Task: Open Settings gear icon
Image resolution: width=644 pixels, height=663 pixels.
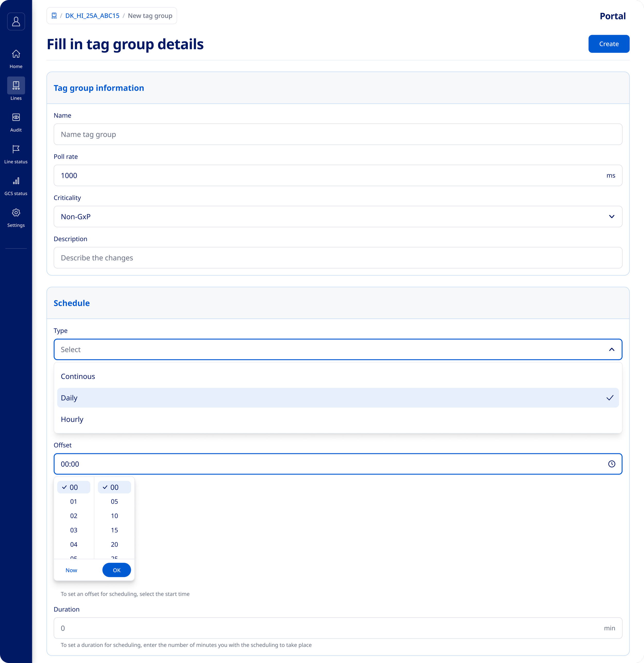Action: 16,213
